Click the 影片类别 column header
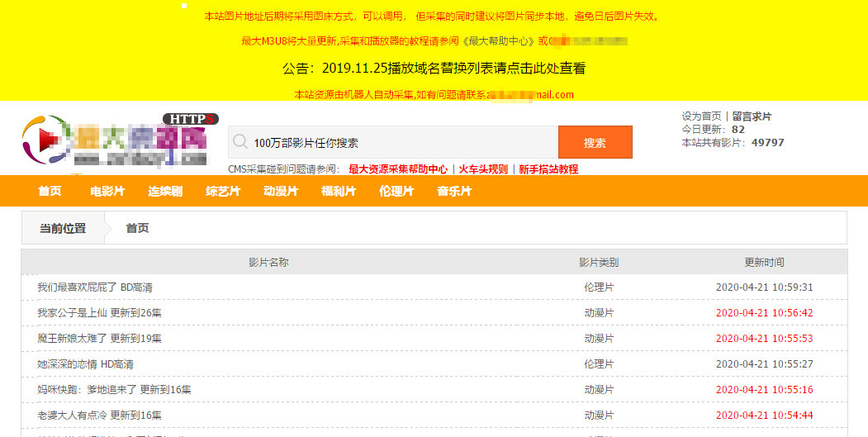 pos(599,263)
